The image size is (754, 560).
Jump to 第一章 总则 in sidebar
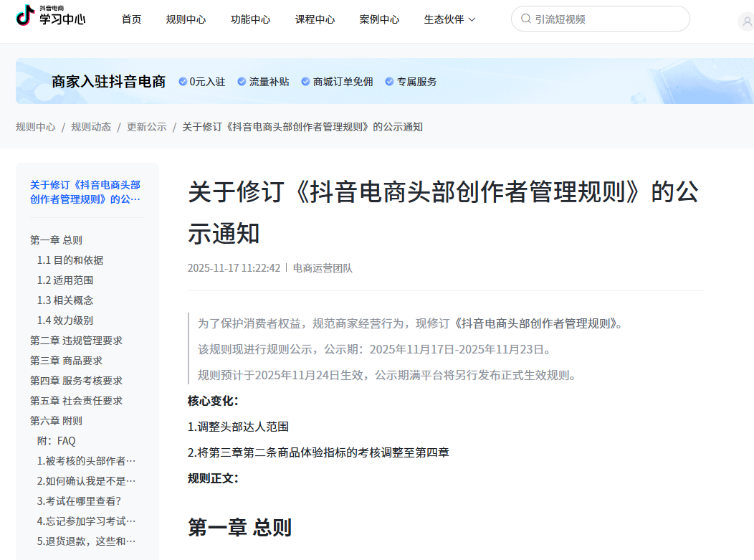56,240
